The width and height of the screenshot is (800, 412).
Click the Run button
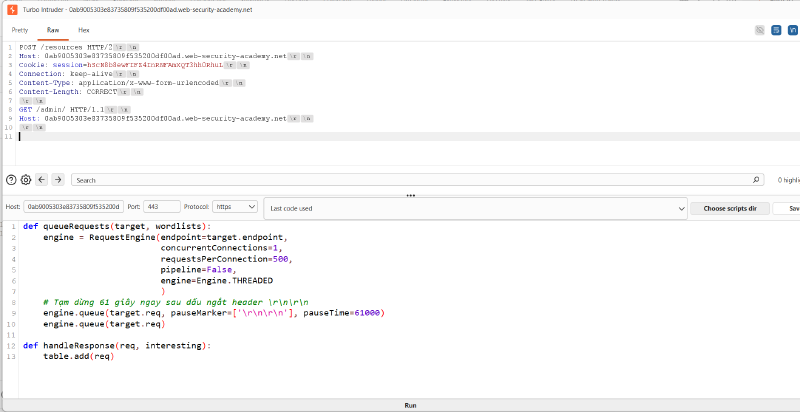[410, 405]
